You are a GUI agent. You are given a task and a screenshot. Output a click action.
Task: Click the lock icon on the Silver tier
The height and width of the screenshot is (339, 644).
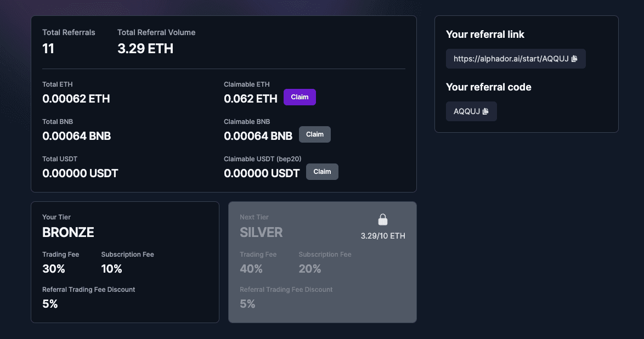(383, 219)
